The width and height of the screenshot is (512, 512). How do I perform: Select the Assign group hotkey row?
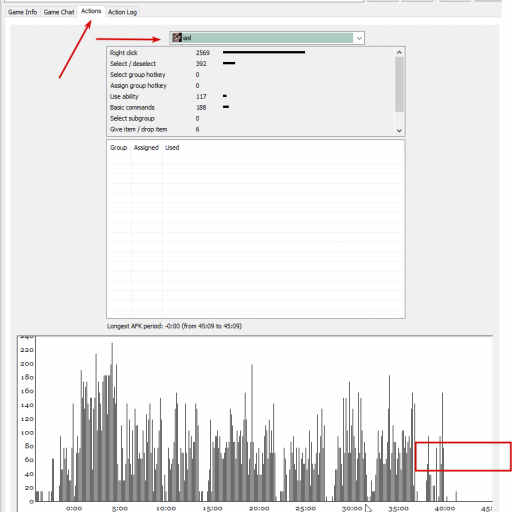click(x=251, y=86)
